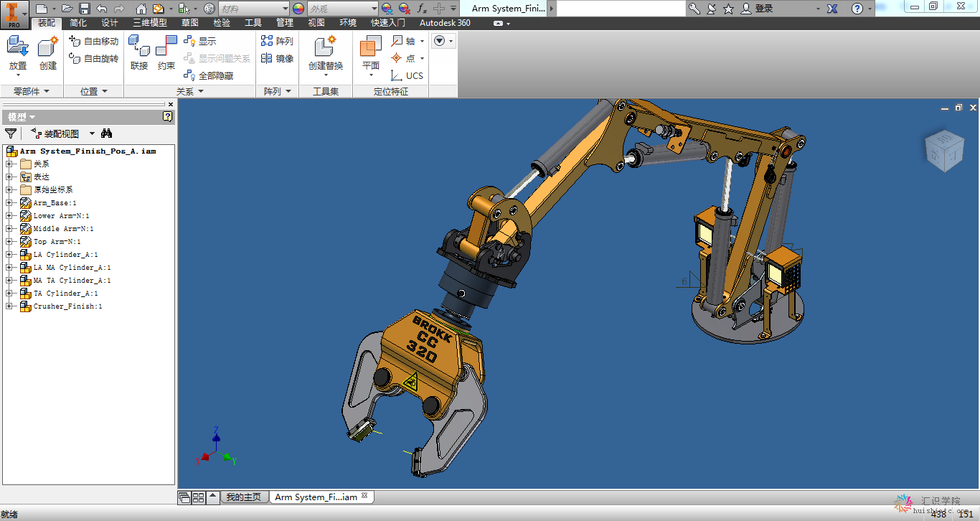
Task: Open the 检验 ribbon tab
Action: tap(222, 23)
